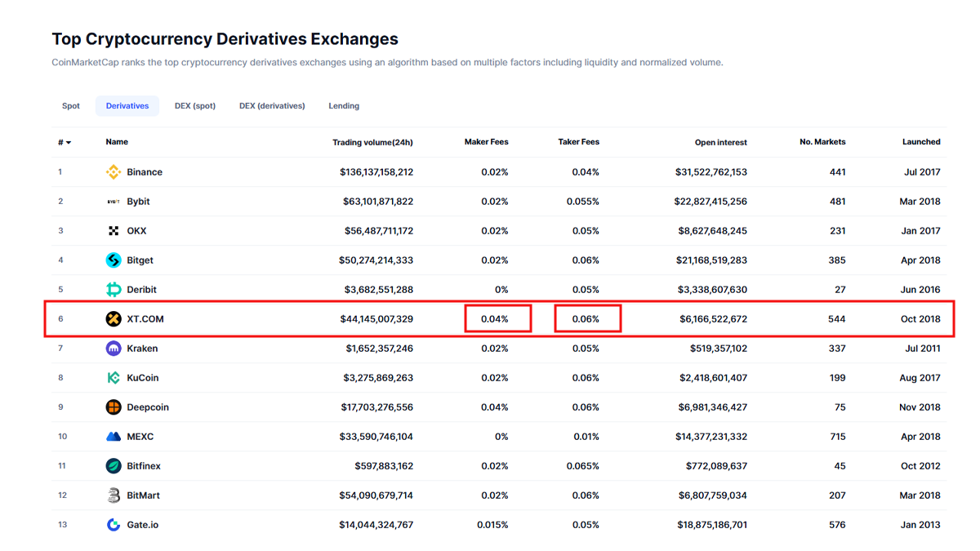Open the Gate.io exchange link
Screen dimensions: 980x551
tap(143, 525)
